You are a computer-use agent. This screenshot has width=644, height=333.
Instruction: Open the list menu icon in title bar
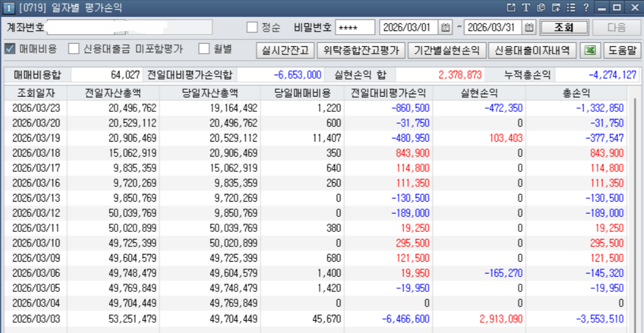click(571, 8)
